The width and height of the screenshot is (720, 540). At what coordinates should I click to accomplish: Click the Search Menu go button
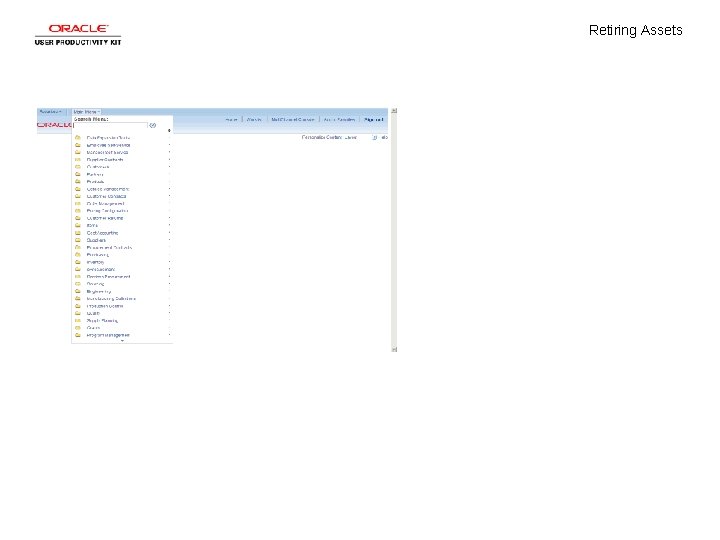click(152, 125)
